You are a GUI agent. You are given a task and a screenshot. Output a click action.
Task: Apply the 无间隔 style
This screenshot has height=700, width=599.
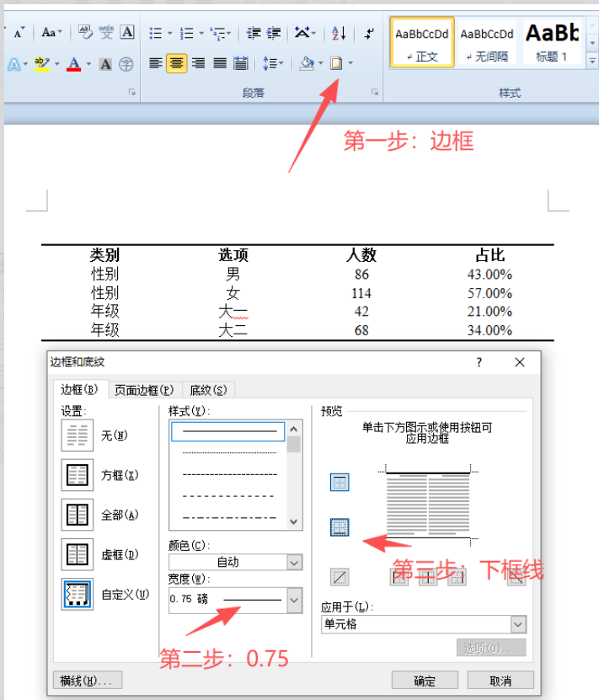[x=487, y=43]
